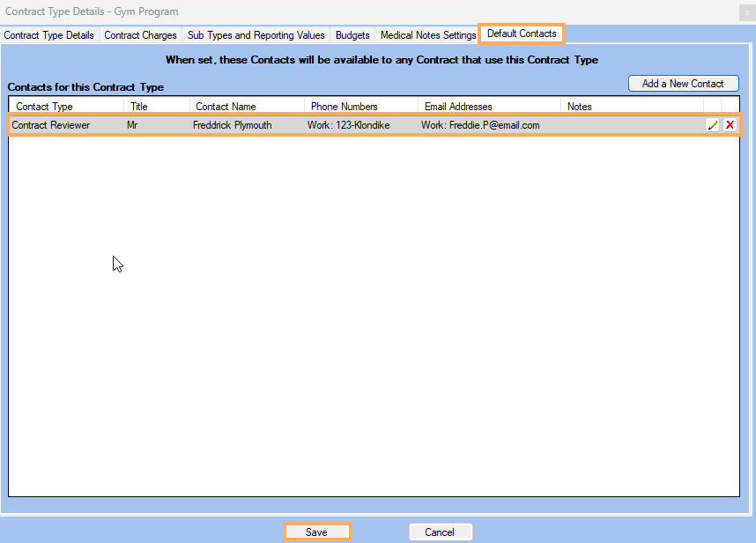Switch to the Budgets tab
This screenshot has height=543, width=756.
pyautogui.click(x=352, y=34)
